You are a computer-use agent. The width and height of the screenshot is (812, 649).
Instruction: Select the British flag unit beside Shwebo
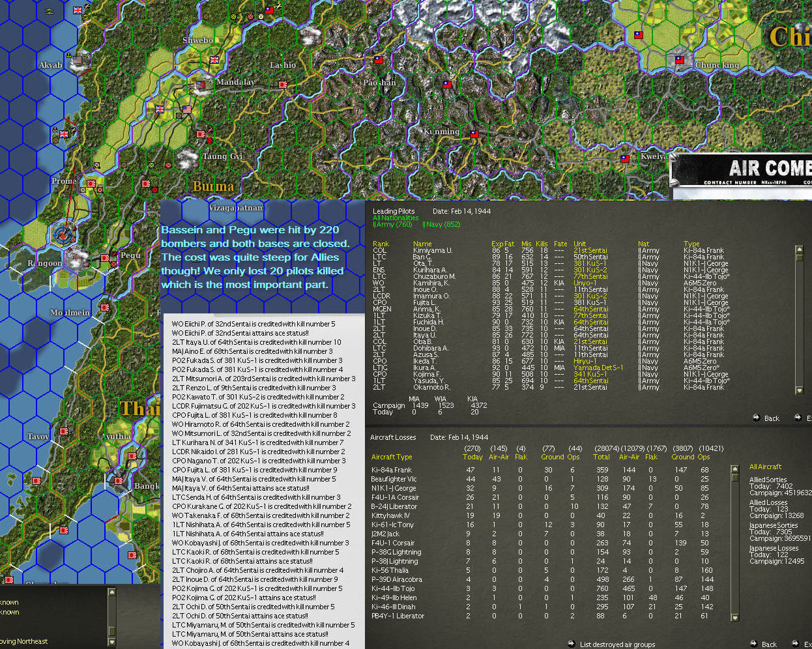(214, 59)
